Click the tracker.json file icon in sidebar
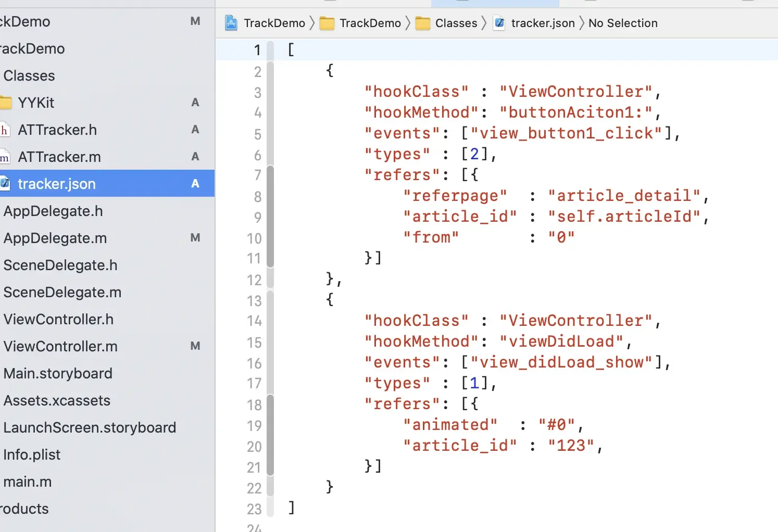This screenshot has width=778, height=532. [x=5, y=184]
